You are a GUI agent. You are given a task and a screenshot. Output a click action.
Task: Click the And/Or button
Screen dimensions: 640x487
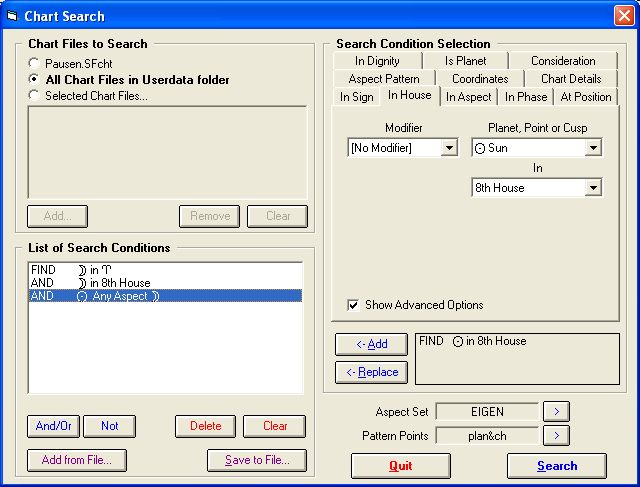tap(52, 426)
